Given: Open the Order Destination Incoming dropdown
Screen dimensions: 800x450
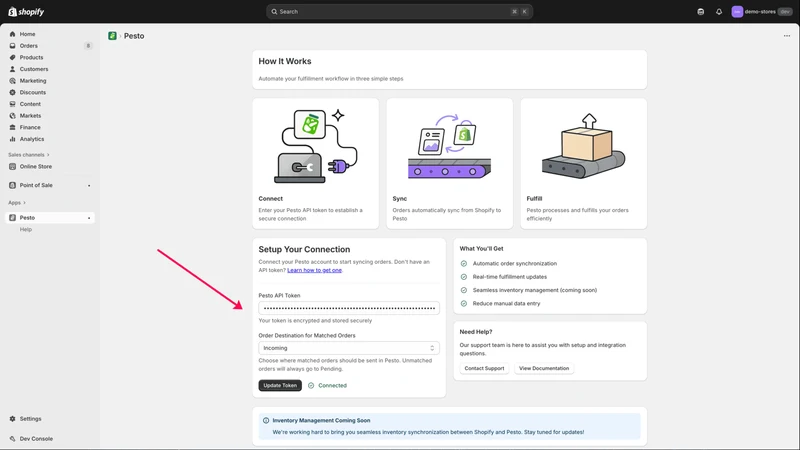Looking at the screenshot, I should pos(348,348).
